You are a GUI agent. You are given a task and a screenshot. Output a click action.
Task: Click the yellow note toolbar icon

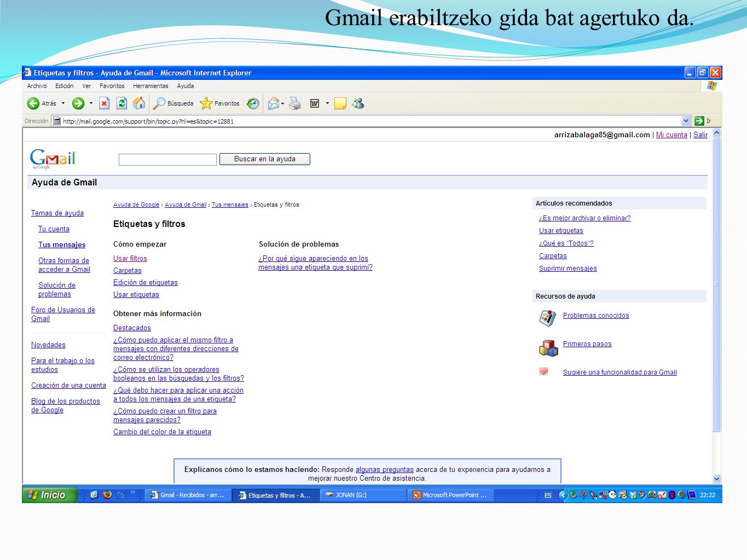point(340,103)
